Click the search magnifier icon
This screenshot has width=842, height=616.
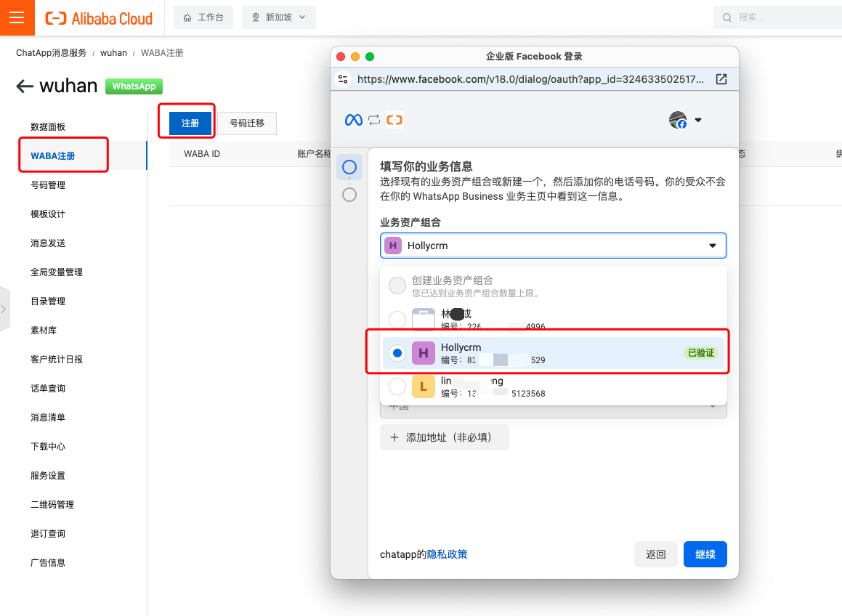(x=727, y=17)
